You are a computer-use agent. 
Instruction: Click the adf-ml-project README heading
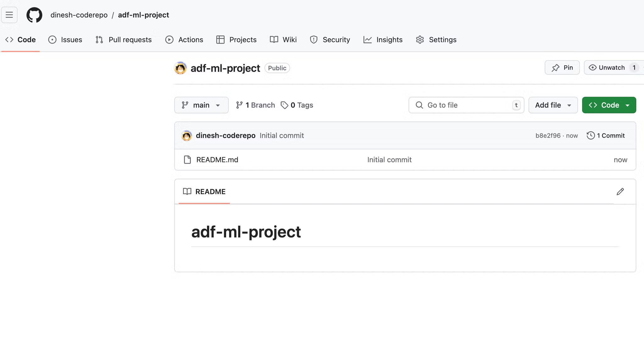tap(246, 232)
